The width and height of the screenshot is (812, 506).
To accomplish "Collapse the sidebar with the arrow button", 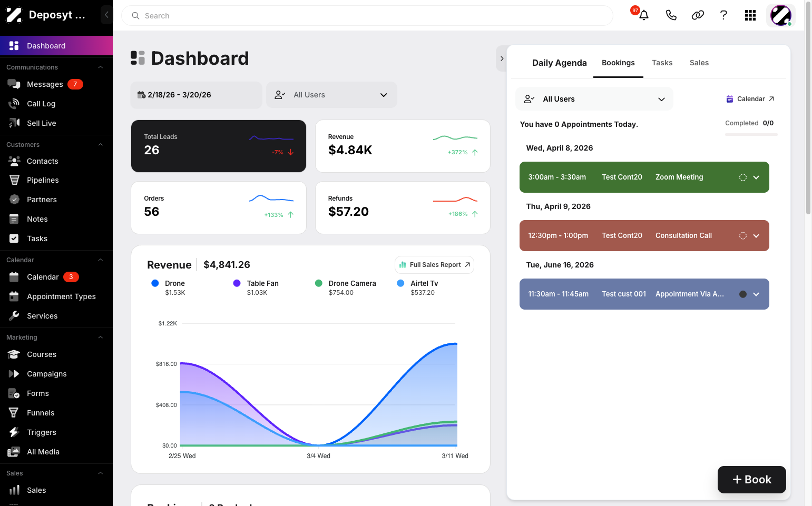I will [x=106, y=15].
